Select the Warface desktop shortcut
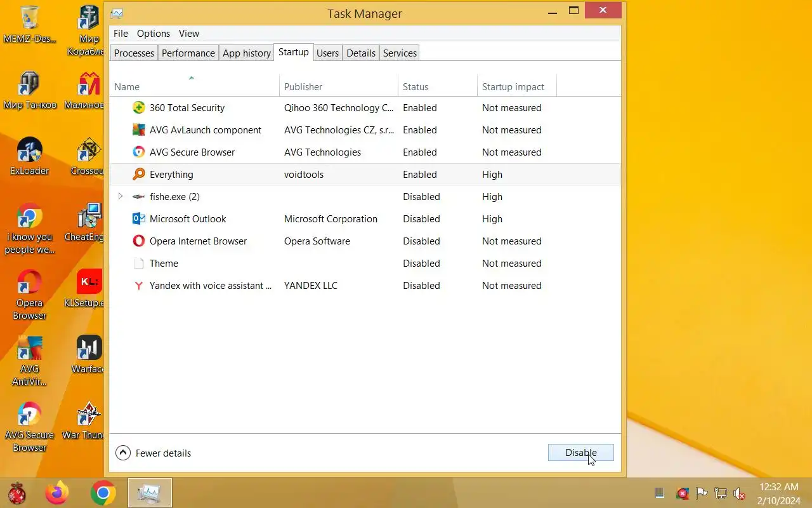 pyautogui.click(x=88, y=354)
